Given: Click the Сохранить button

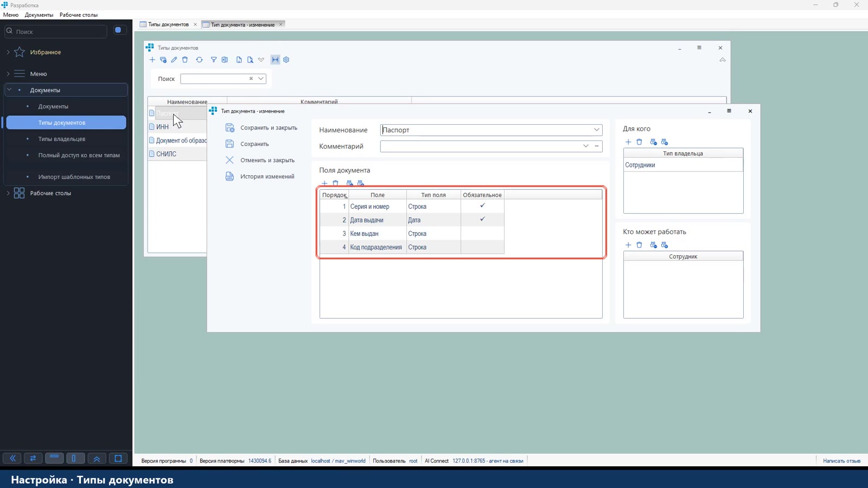Looking at the screenshot, I should click(247, 144).
